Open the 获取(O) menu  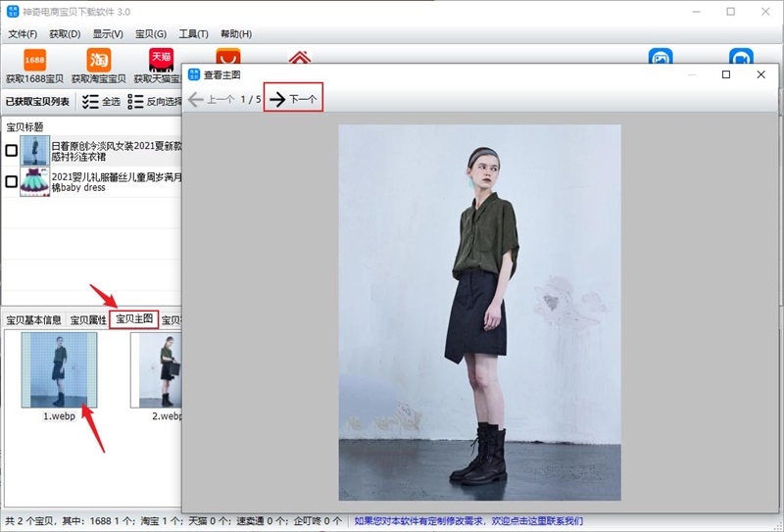pyautogui.click(x=65, y=34)
